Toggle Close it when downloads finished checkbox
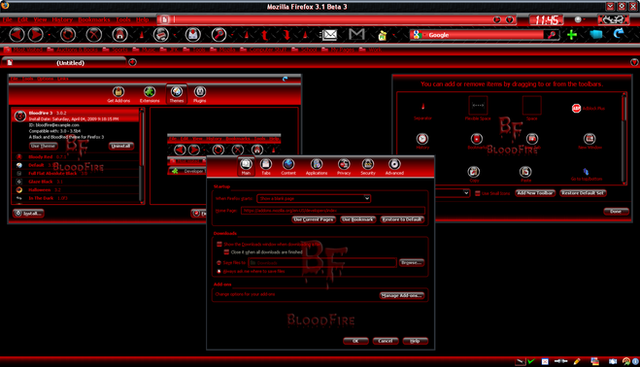The image size is (640, 367). 226,252
